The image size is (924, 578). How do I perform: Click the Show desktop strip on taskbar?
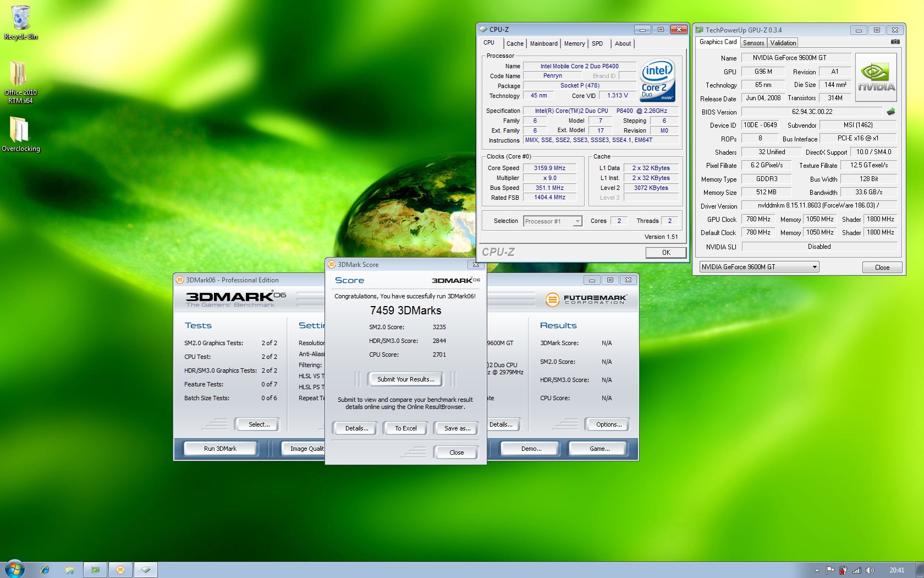point(920,570)
